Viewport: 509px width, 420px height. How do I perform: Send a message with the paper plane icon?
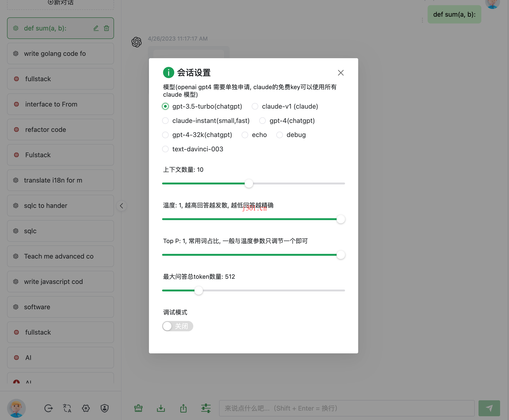[x=489, y=408]
